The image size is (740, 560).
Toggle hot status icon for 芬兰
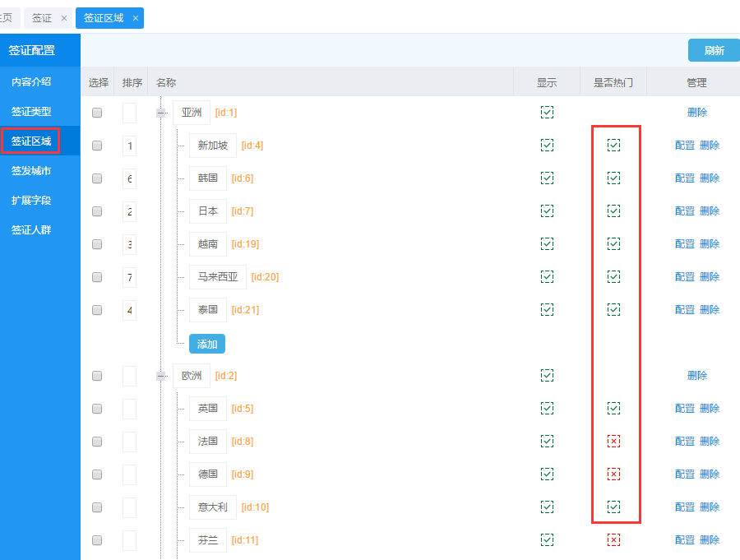pos(613,540)
